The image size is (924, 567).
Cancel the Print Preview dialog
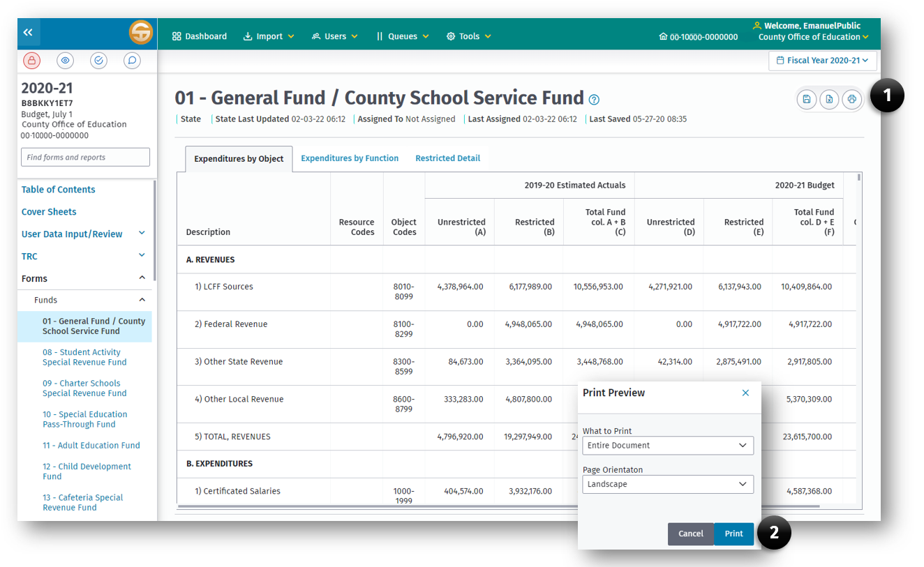(690, 534)
